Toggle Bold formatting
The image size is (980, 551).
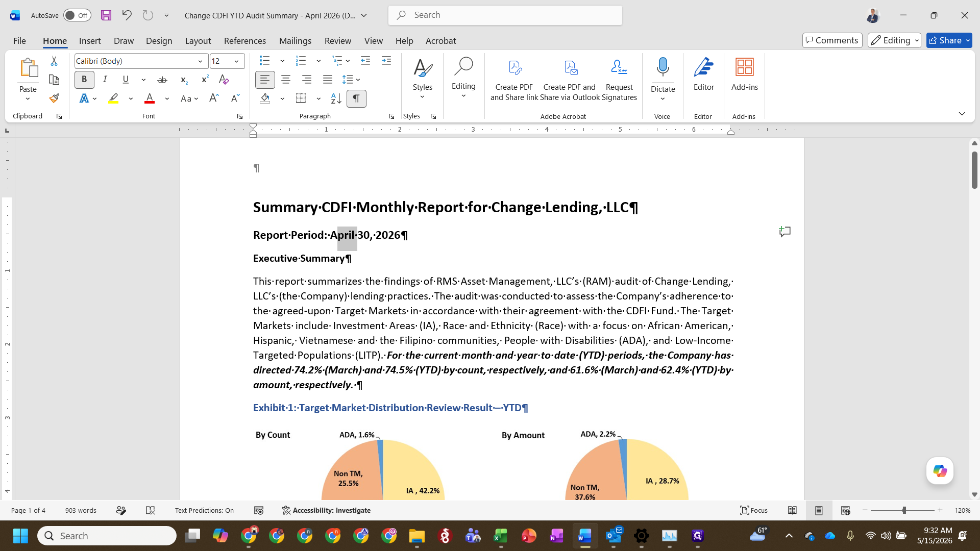(x=84, y=80)
